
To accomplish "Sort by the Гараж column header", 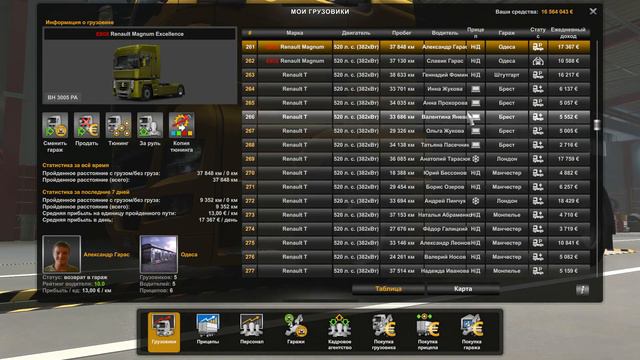I will tap(507, 33).
